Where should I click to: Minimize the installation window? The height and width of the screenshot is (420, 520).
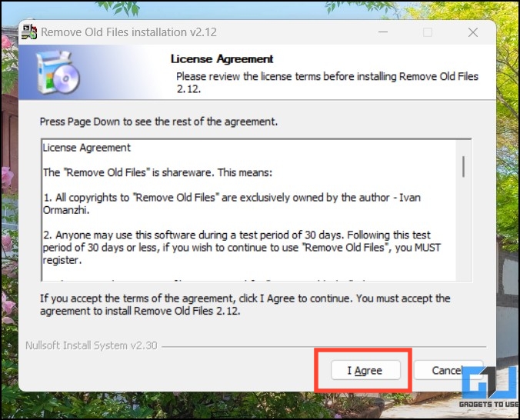(x=383, y=32)
